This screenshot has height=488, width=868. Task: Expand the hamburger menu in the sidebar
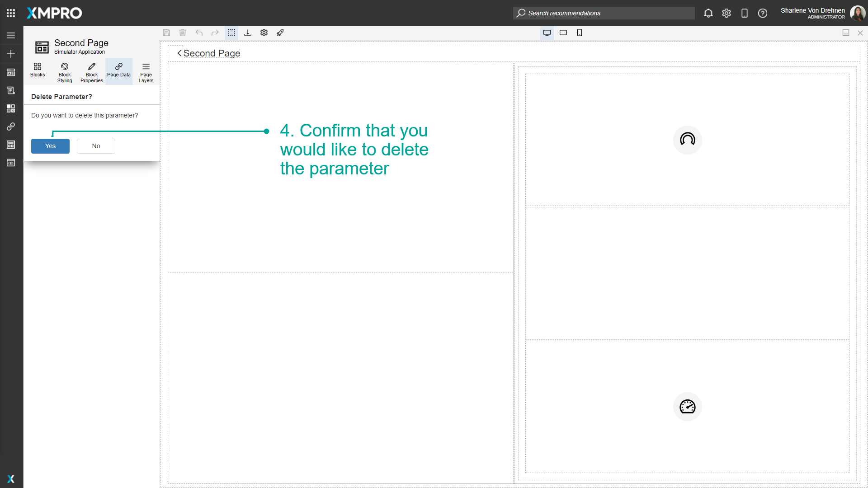pyautogui.click(x=11, y=35)
